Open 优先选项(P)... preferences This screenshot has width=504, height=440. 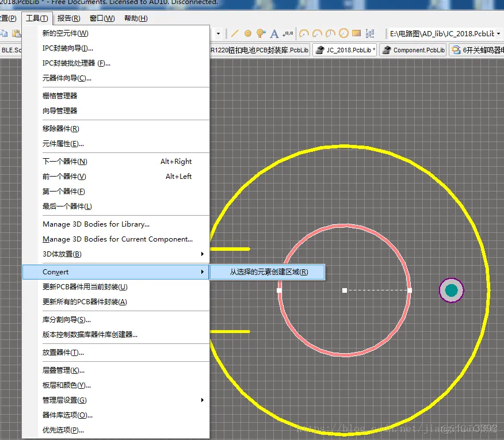click(x=116, y=430)
